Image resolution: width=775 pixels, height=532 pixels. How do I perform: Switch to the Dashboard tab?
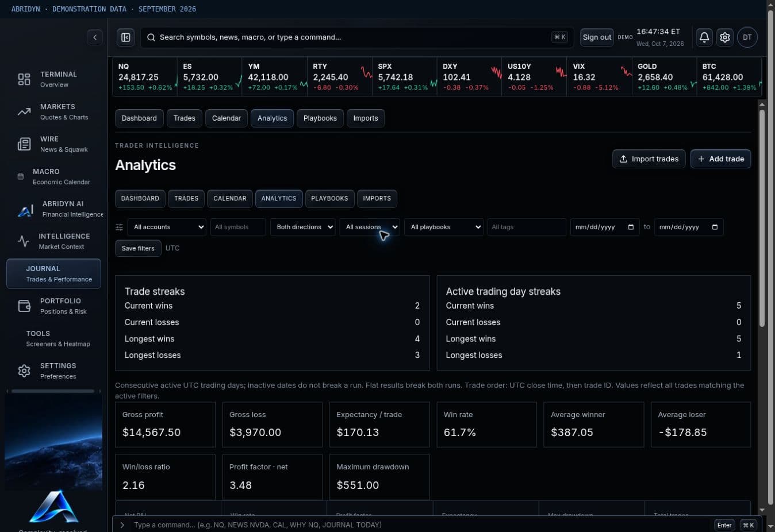coord(139,118)
